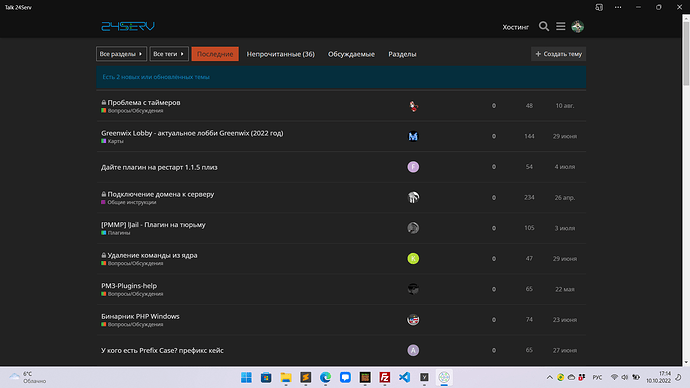Open the search magnifier icon
The width and height of the screenshot is (690, 388).
click(x=544, y=26)
